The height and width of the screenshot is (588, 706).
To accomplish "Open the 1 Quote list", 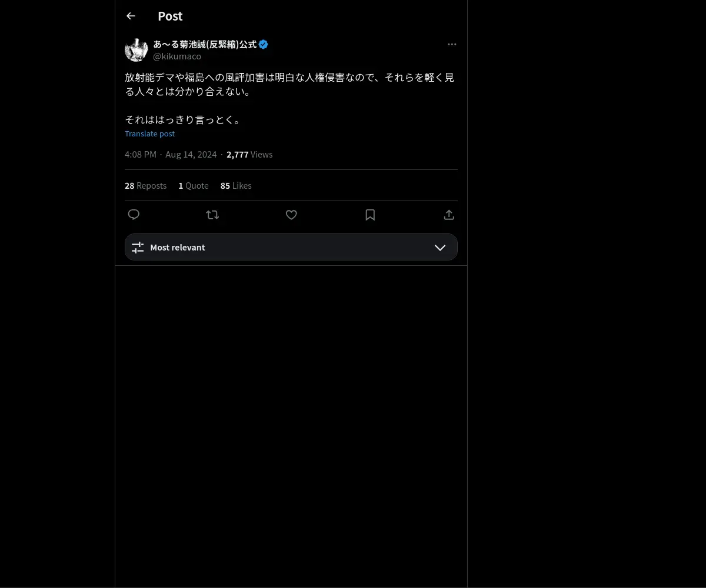I will click(x=194, y=185).
